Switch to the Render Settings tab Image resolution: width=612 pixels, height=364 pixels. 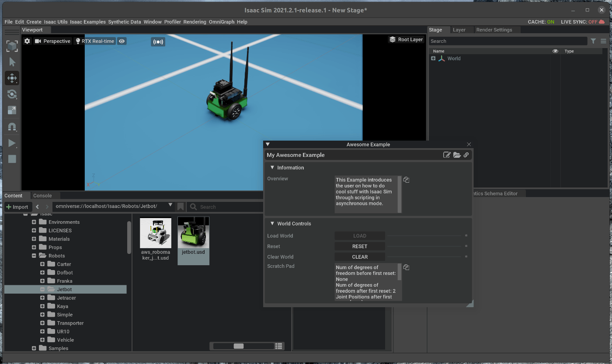tap(494, 30)
